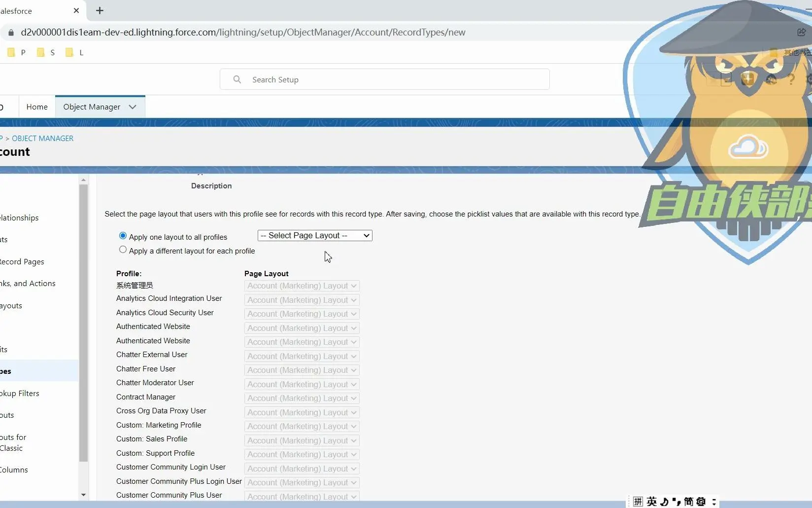Open page layout dropdown for Contract Manager
Image resolution: width=812 pixels, height=508 pixels.
[302, 398]
